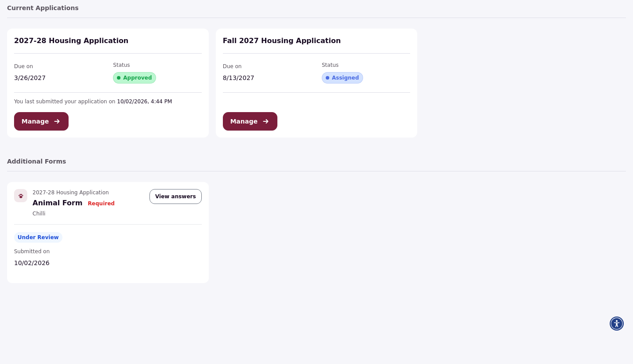
Task: Click the due date 8/13/2027
Action: (239, 78)
